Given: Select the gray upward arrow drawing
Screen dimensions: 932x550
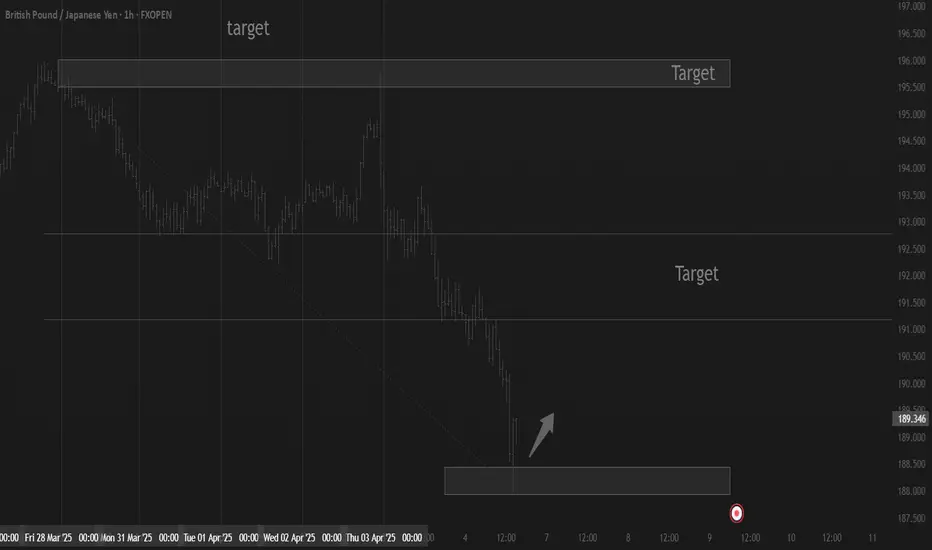Looking at the screenshot, I should coord(541,435).
